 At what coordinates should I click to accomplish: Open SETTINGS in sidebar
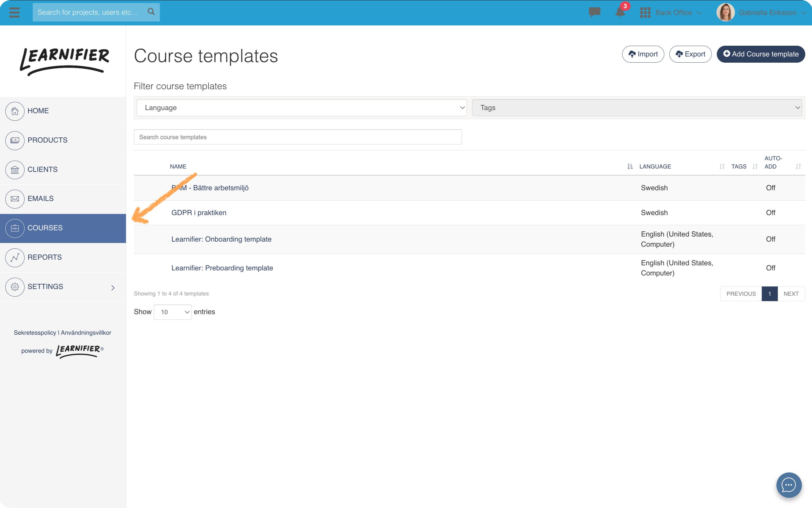(x=63, y=287)
